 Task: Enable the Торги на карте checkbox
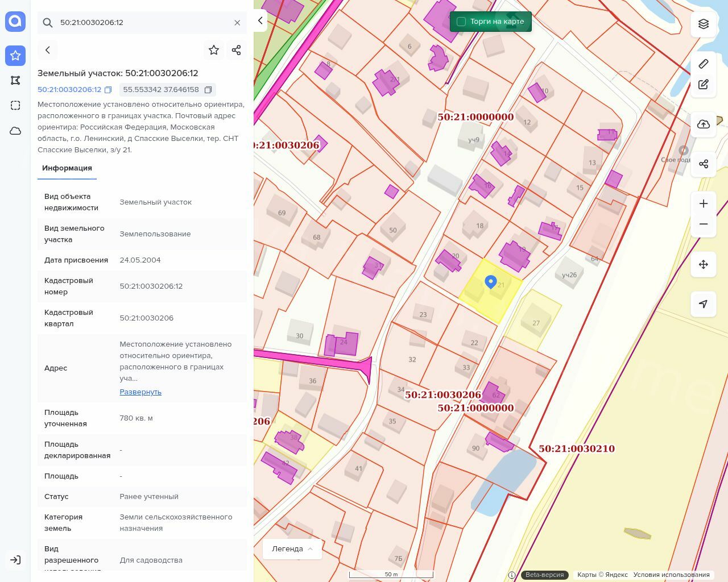click(x=461, y=22)
